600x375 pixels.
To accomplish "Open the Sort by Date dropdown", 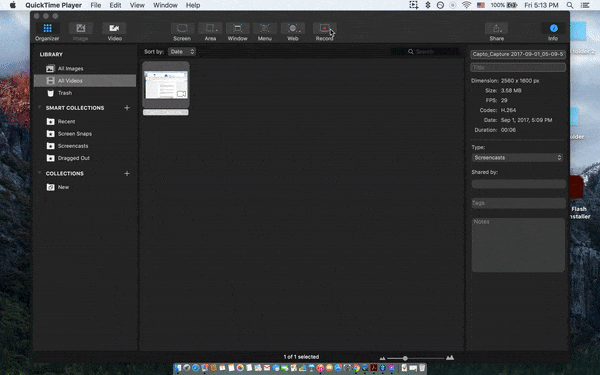I will (x=182, y=52).
